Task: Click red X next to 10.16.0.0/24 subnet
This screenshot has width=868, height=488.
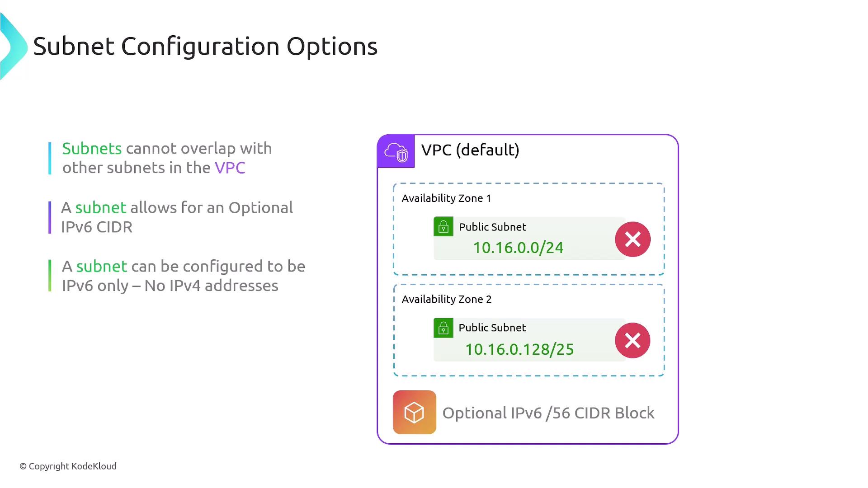Action: pos(632,239)
